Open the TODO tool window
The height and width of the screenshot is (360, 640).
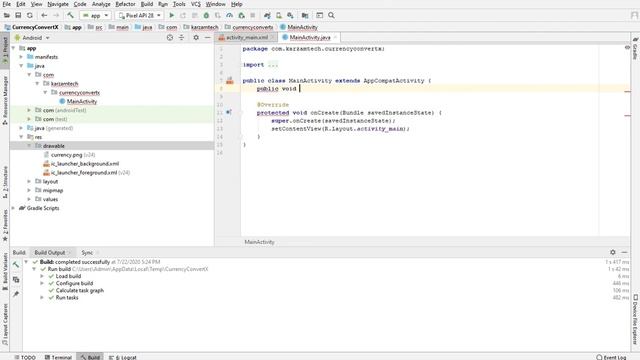pyautogui.click(x=25, y=357)
